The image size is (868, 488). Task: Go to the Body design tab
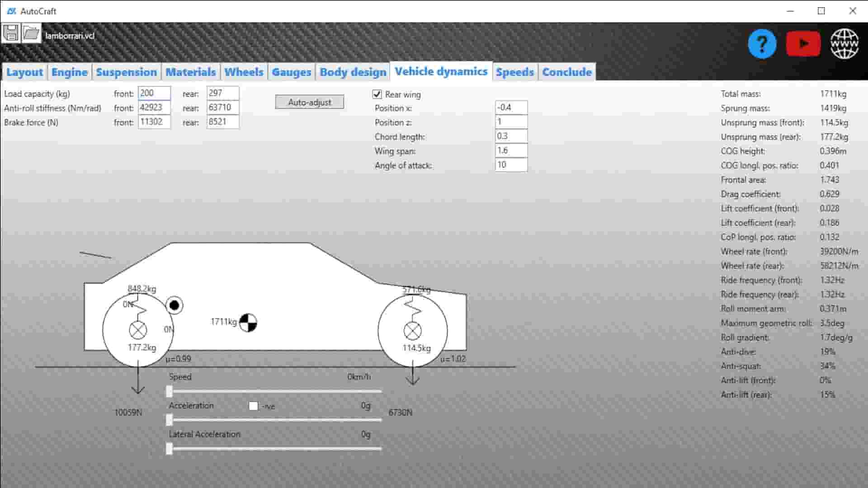pyautogui.click(x=353, y=71)
